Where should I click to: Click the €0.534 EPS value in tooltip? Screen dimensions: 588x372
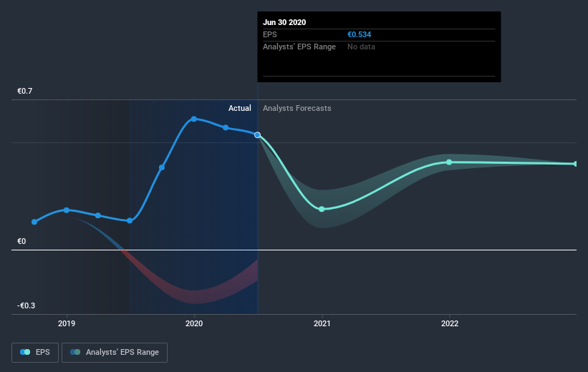click(360, 34)
